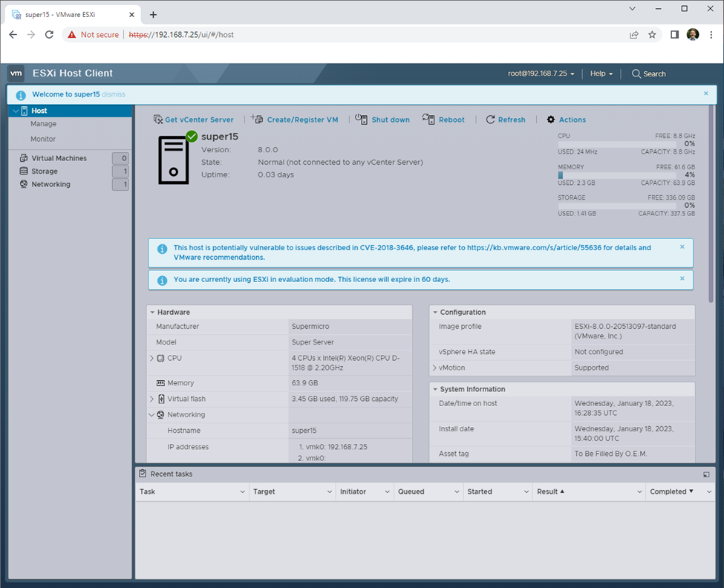Viewport: 724px width, 588px height.
Task: Click the welcome banner info icon
Action: coord(21,95)
